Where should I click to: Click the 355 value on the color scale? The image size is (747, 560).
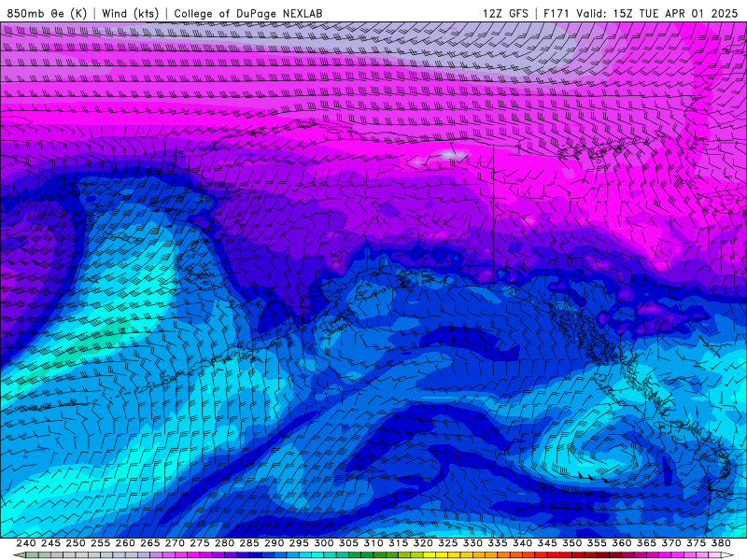(x=597, y=543)
